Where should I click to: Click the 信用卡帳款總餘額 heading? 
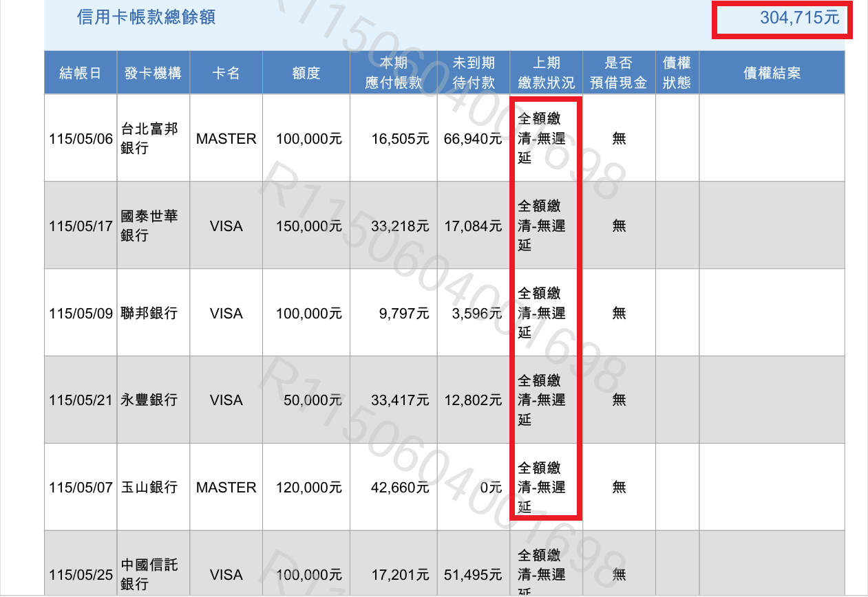tap(146, 18)
